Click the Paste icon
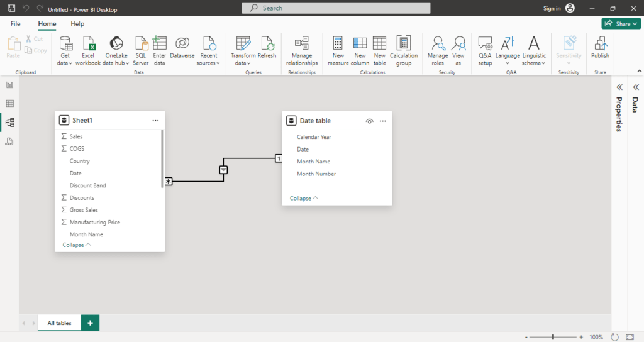The width and height of the screenshot is (644, 342). [x=13, y=47]
